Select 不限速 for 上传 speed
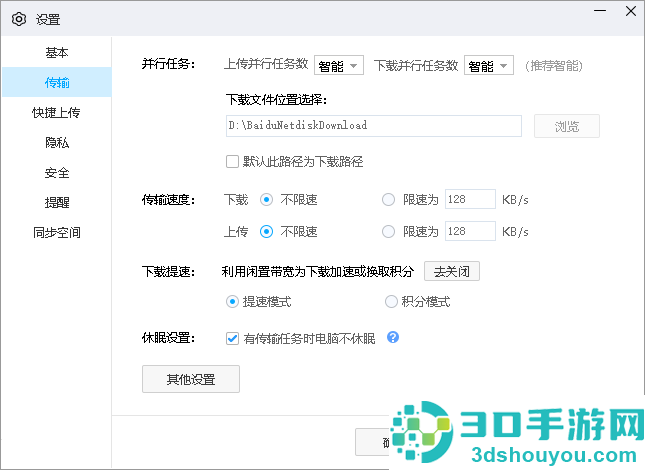This screenshot has width=645, height=470. tap(266, 232)
